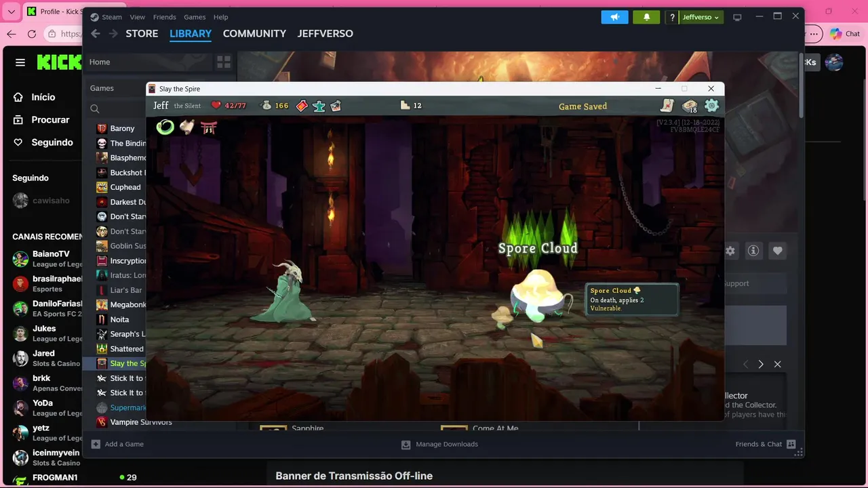Open Friends & Chat in Steam

(765, 444)
